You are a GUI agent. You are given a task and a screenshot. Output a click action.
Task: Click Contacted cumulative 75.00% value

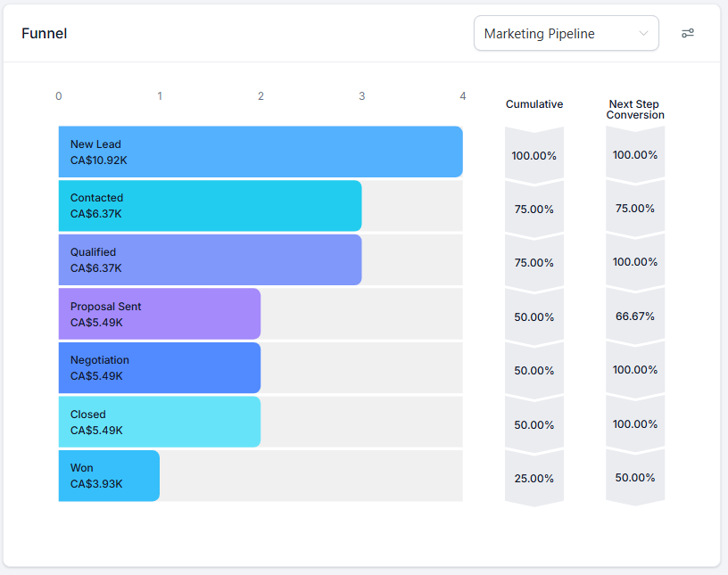click(534, 209)
